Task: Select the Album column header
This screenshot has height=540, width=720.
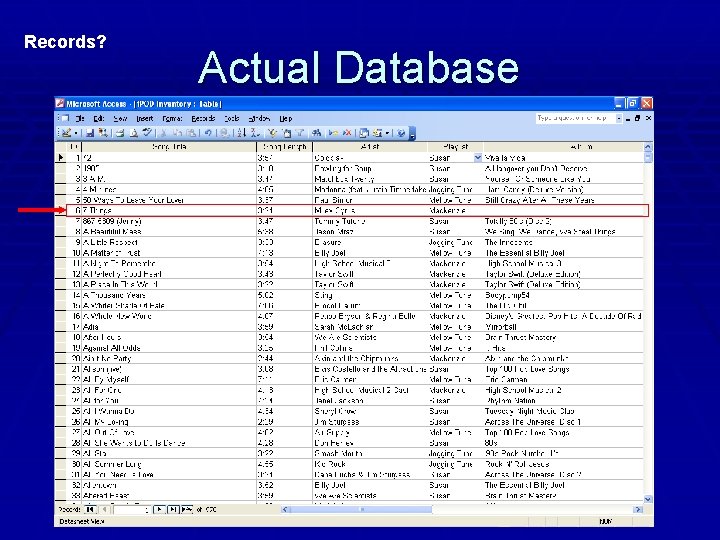Action: point(563,147)
